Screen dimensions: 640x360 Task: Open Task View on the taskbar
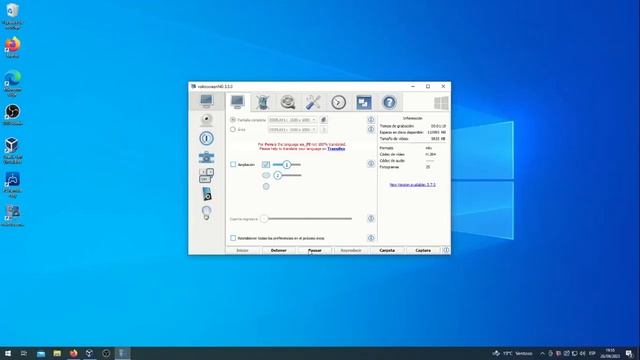click(x=24, y=353)
